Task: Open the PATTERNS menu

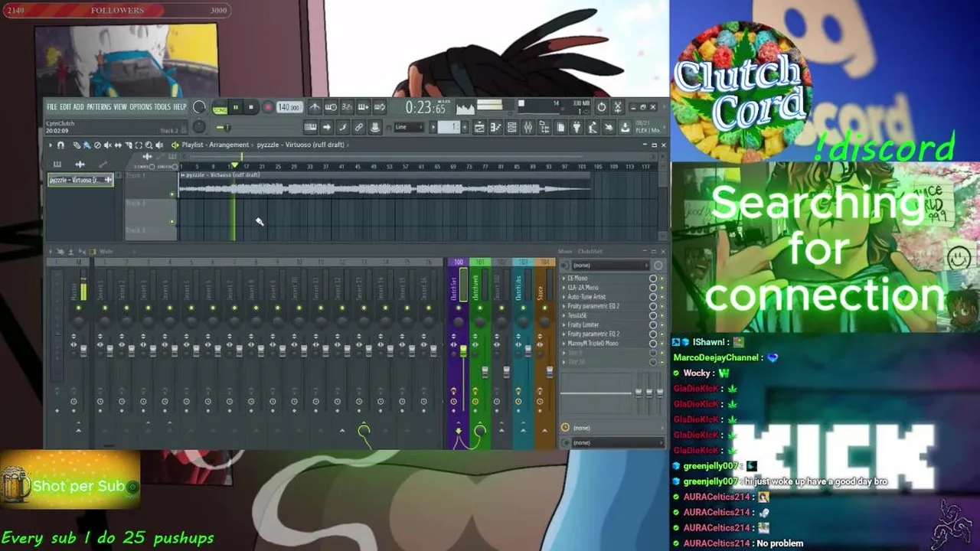Action: click(99, 107)
